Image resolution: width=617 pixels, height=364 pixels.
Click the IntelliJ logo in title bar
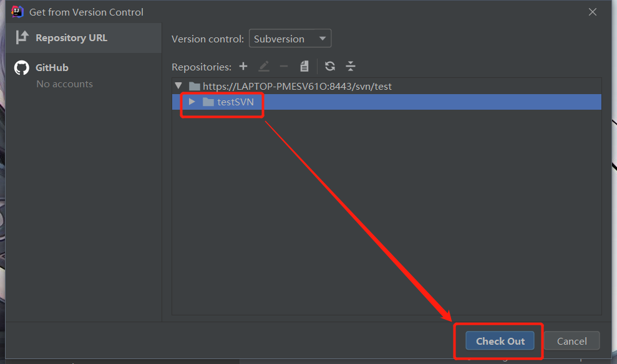[x=17, y=12]
